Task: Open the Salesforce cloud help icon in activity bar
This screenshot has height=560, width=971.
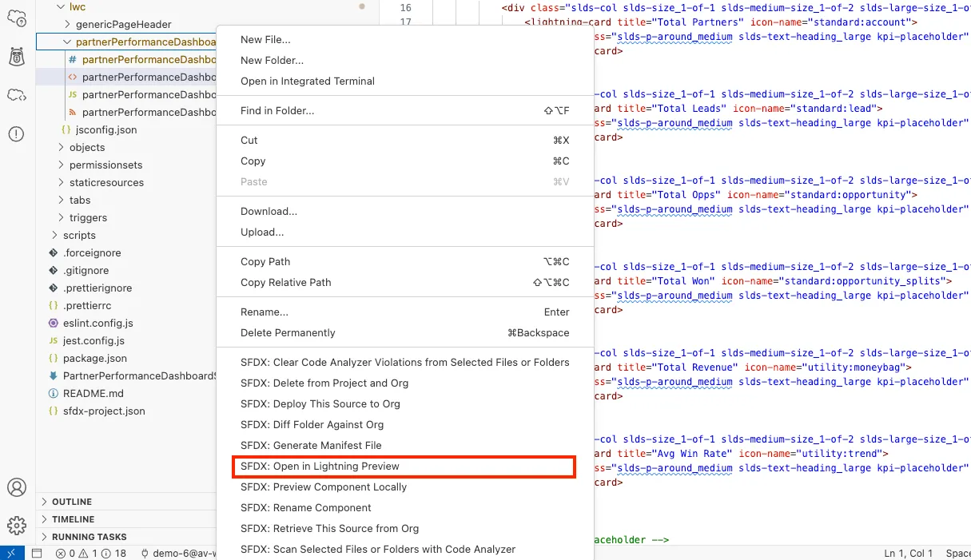Action: click(17, 18)
